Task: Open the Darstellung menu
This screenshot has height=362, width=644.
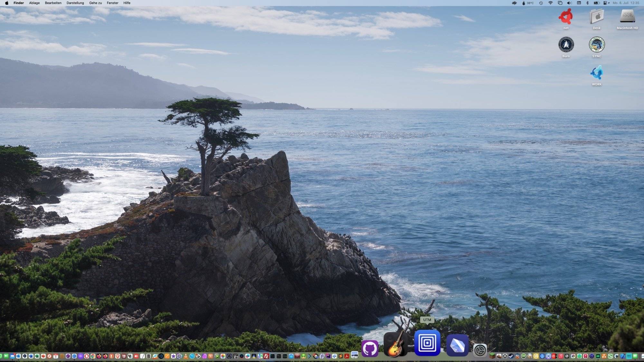Action: pyautogui.click(x=75, y=3)
